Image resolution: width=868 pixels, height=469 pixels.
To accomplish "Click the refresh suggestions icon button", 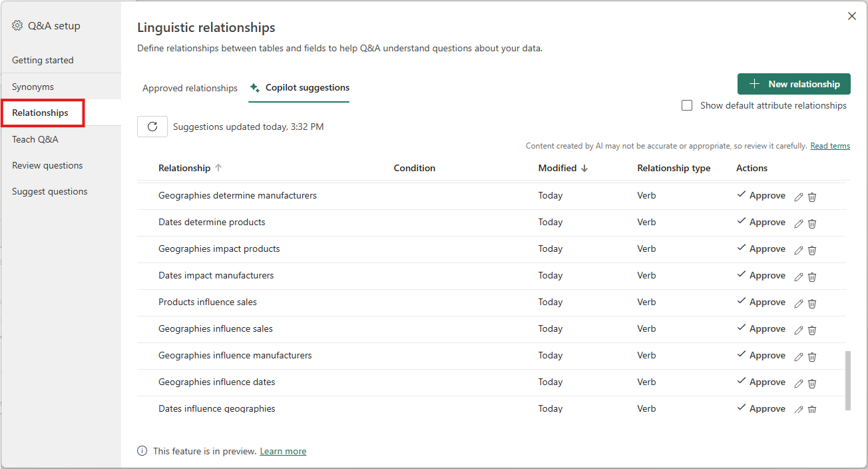I will point(152,127).
